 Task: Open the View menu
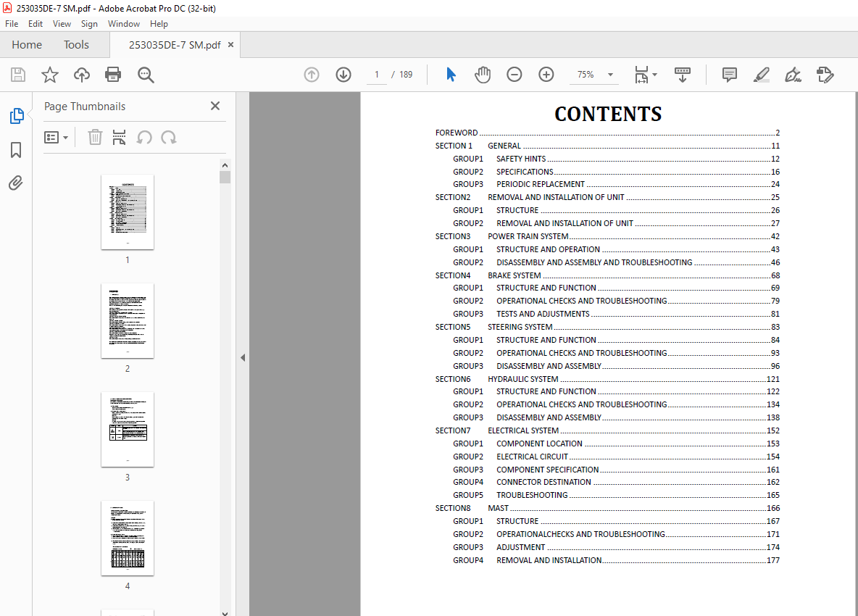click(62, 23)
